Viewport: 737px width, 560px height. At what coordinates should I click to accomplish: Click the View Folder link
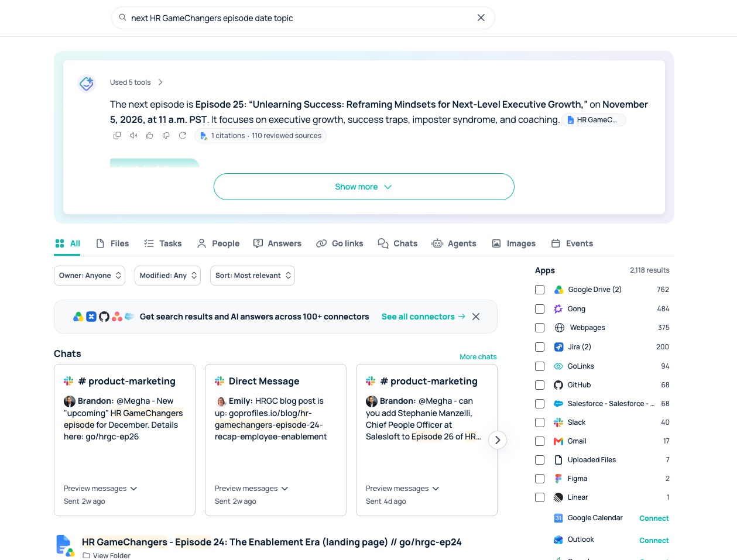[x=107, y=555]
